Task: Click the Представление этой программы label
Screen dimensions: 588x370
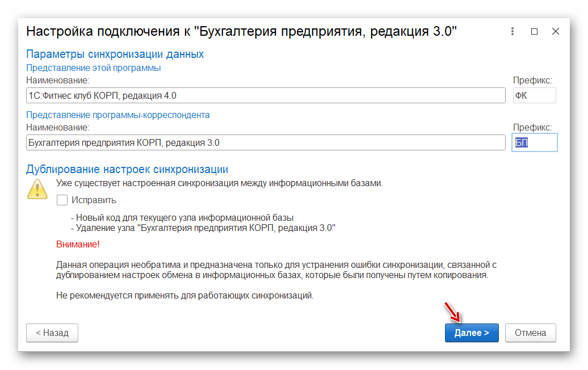Action: (x=94, y=68)
